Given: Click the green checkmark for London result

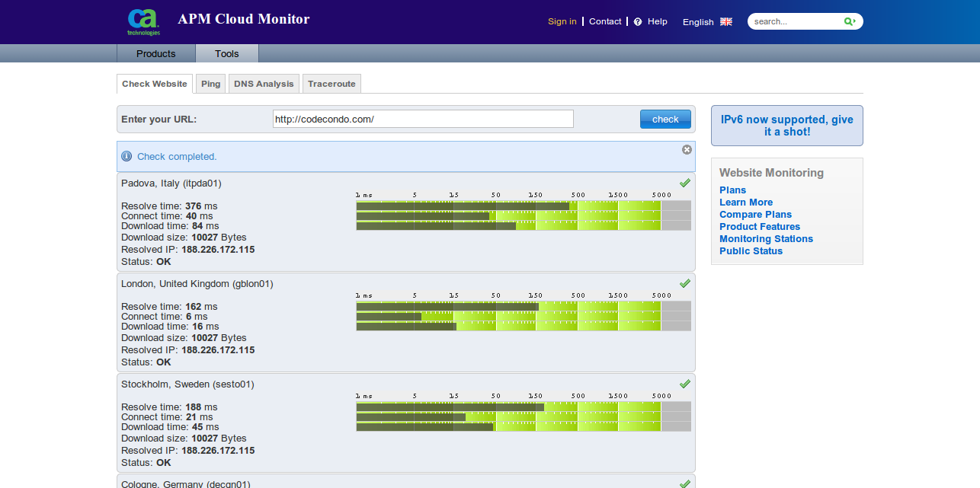Looking at the screenshot, I should 685,283.
